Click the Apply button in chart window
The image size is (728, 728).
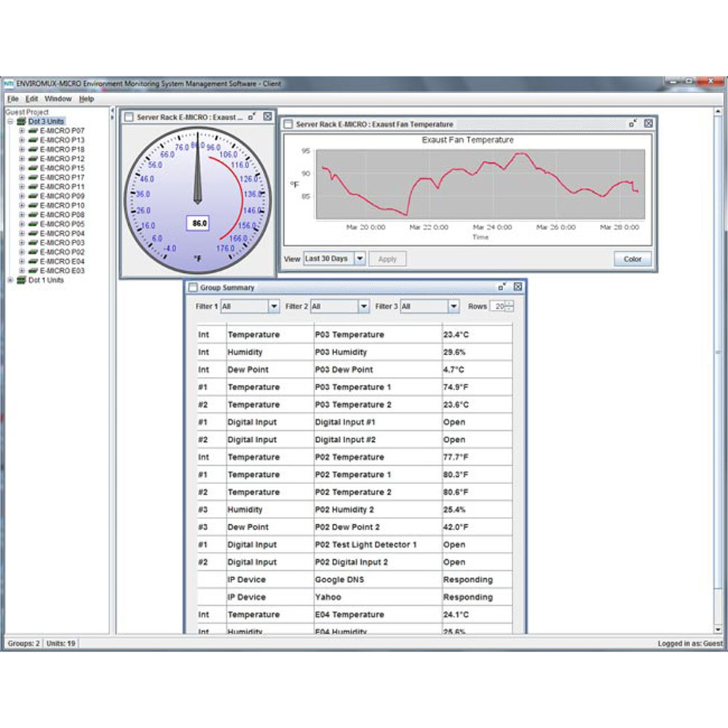388,259
